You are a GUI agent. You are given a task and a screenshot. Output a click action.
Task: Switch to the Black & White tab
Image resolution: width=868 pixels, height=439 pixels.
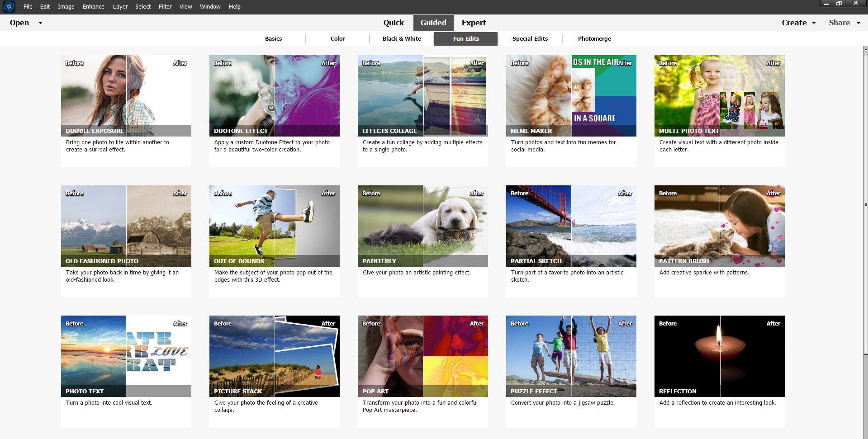[x=402, y=39]
